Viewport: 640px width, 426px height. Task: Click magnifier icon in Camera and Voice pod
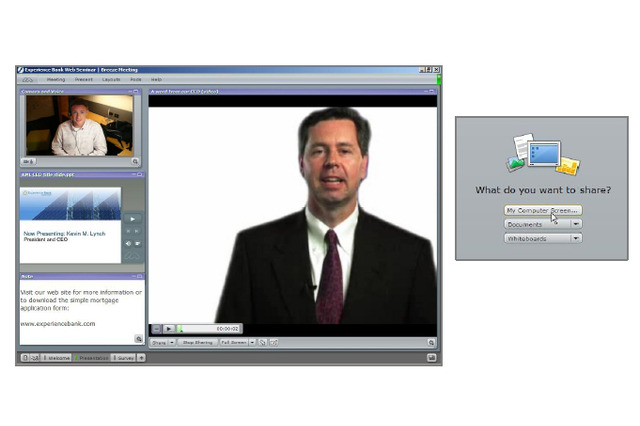point(136,161)
